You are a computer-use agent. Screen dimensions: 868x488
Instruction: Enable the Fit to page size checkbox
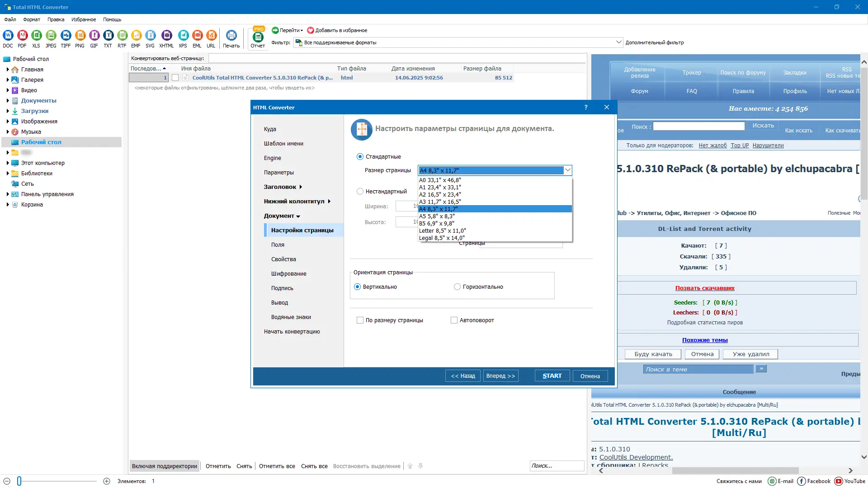pos(360,320)
